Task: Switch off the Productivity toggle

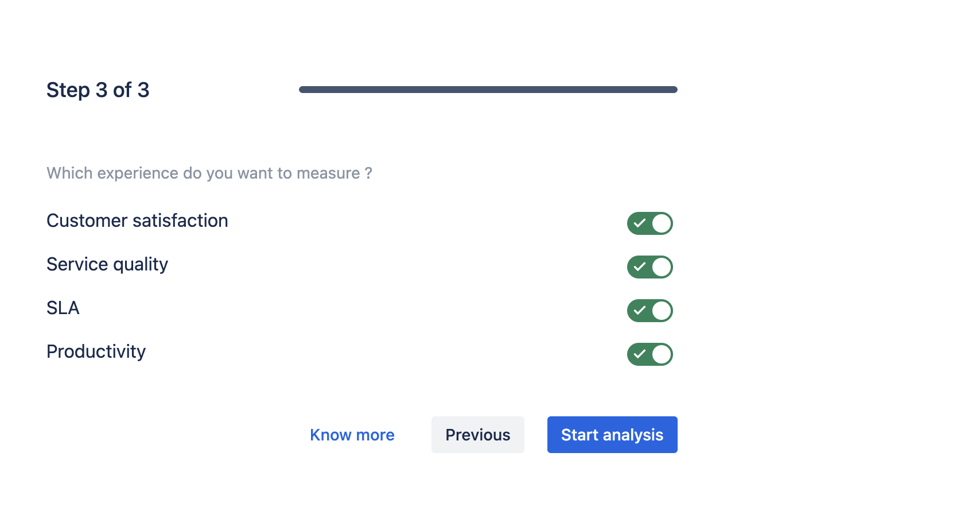Action: [650, 354]
